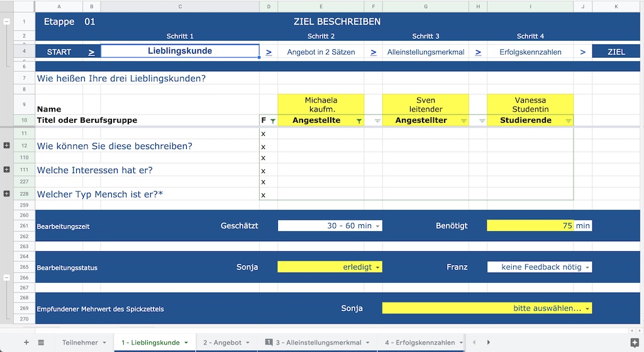This screenshot has width=644, height=352.
Task: Click the '>' link after Alleinstellungsmerkmal
Action: (x=478, y=52)
